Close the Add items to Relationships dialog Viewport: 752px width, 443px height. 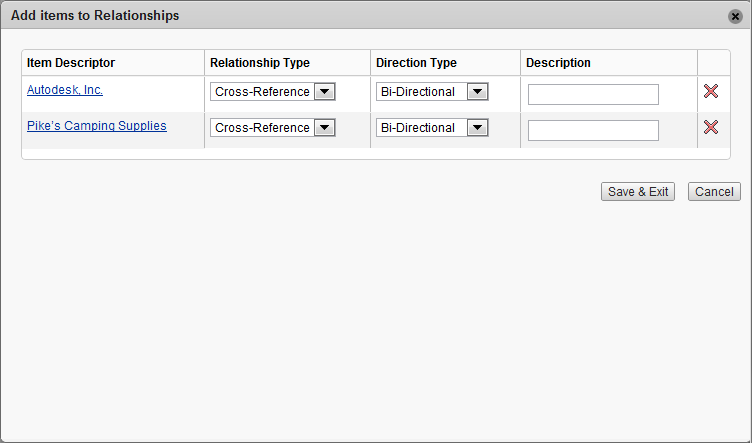click(735, 16)
